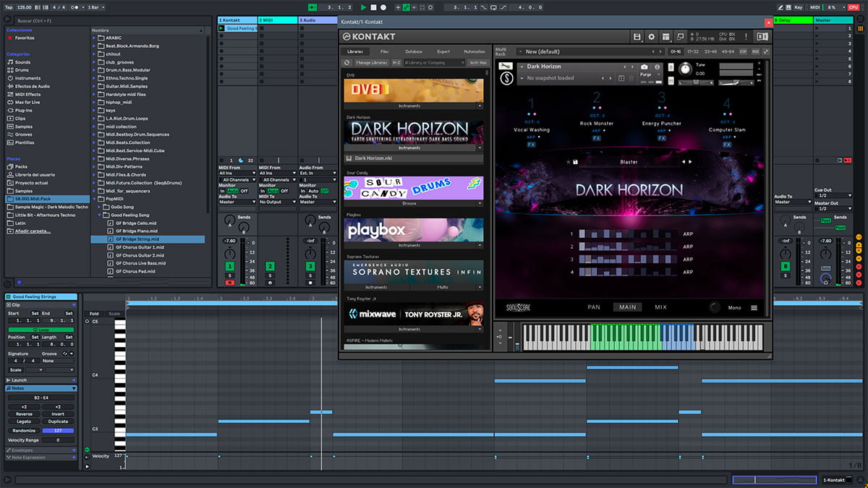The height and width of the screenshot is (488, 868).
Task: Open the Kontakt workspace layout icon
Action: [x=666, y=36]
